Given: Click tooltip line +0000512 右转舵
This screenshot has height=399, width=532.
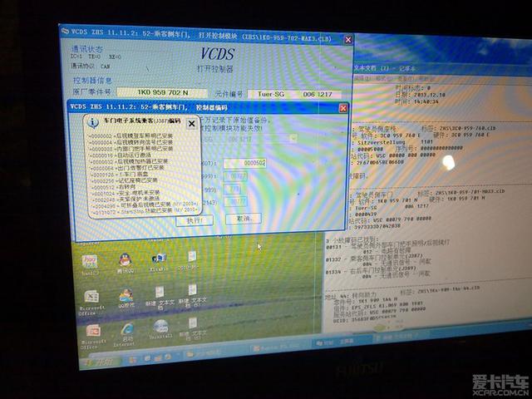Looking at the screenshot, I should point(113,186).
